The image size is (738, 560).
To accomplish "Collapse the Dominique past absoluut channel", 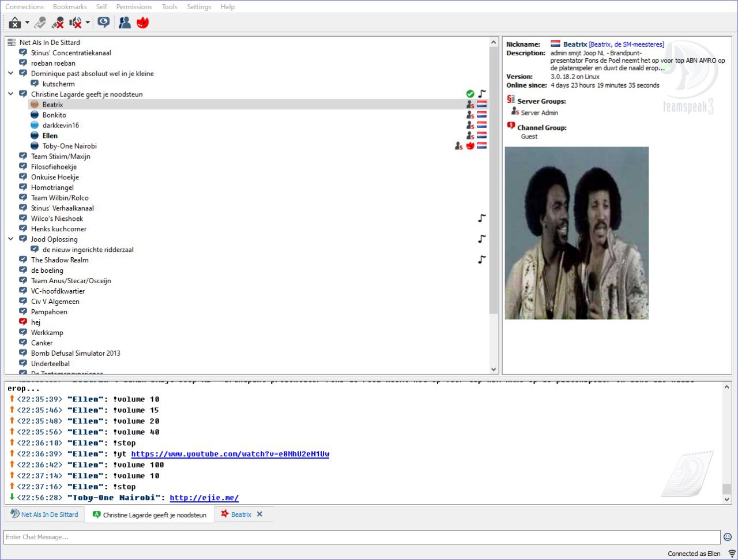I will [x=11, y=74].
